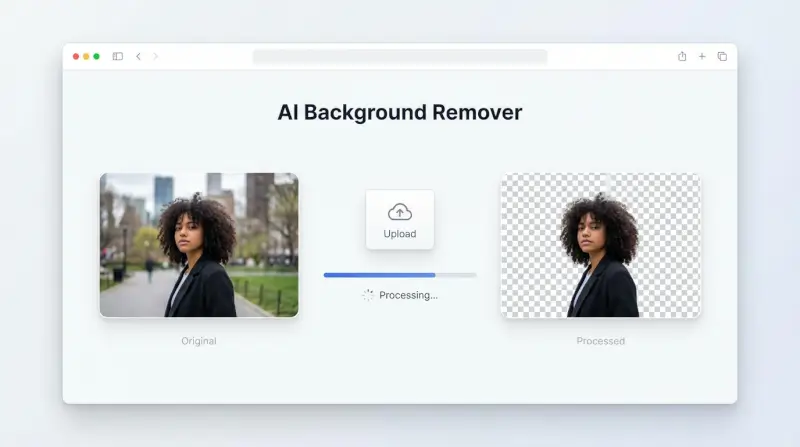
Task: Click the blue processing progress bar
Action: click(400, 275)
